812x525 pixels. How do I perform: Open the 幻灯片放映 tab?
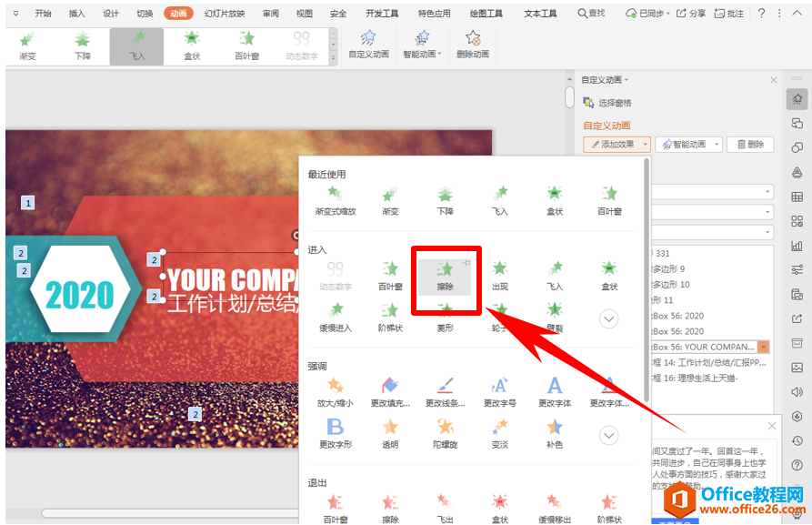coord(225,14)
